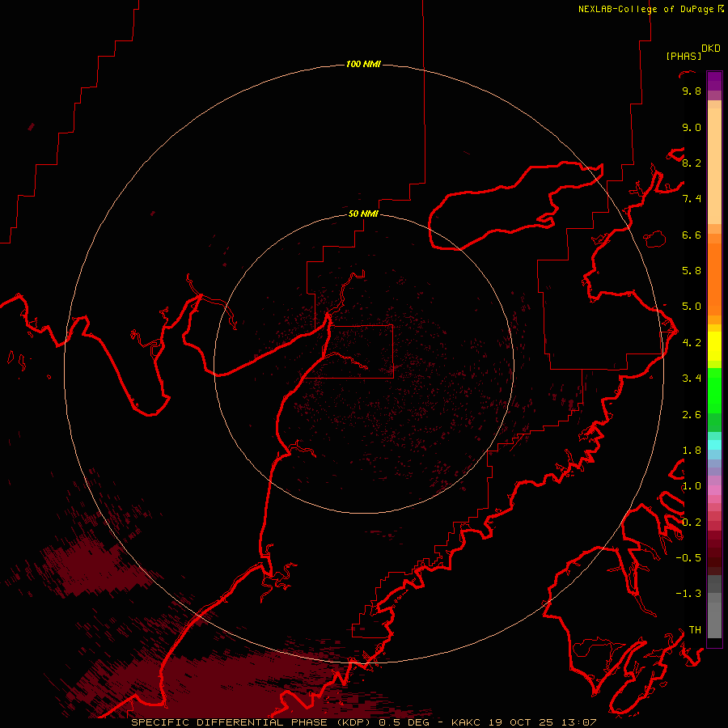This screenshot has width=728, height=728.
Task: Click the TH threshold label on legend
Action: click(x=695, y=630)
